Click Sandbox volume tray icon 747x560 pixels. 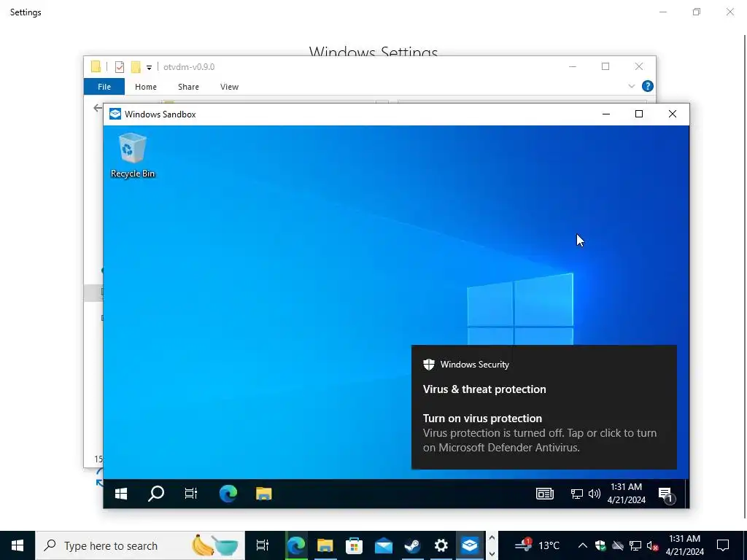tap(594, 494)
